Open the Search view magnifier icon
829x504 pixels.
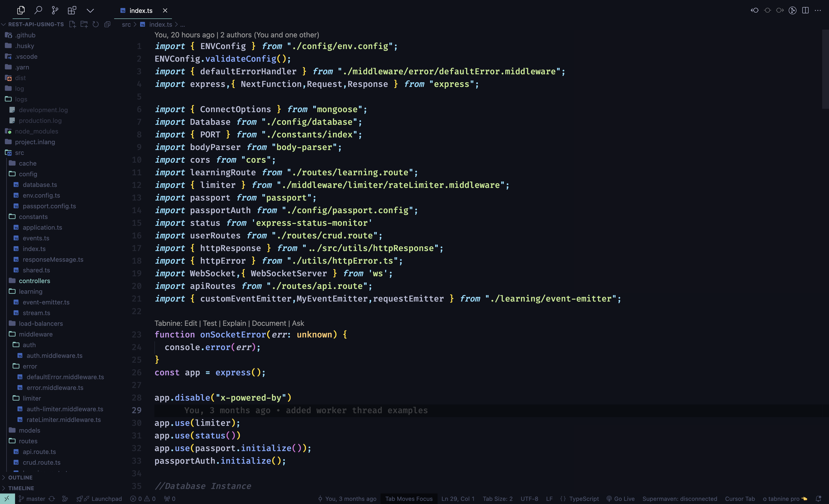[x=38, y=10]
